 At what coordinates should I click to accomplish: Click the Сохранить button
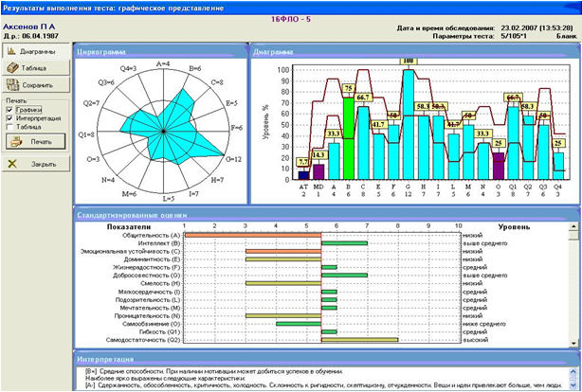coord(35,84)
